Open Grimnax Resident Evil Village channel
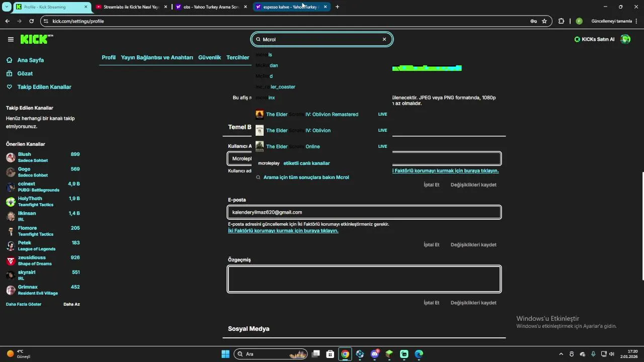 [x=43, y=290]
